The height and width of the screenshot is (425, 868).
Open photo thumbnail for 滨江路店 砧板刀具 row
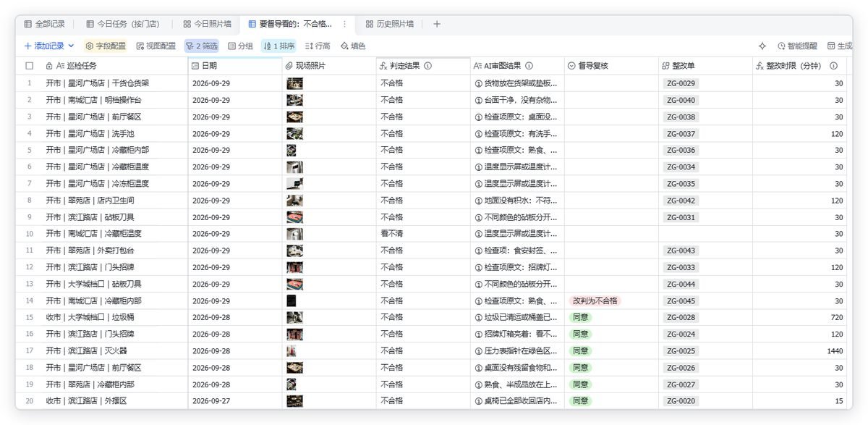coord(294,217)
